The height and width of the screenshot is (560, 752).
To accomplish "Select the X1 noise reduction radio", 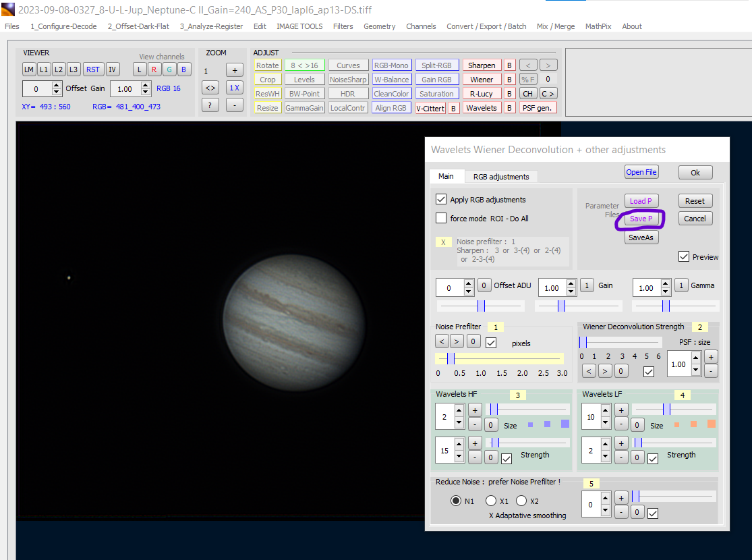I will click(491, 501).
